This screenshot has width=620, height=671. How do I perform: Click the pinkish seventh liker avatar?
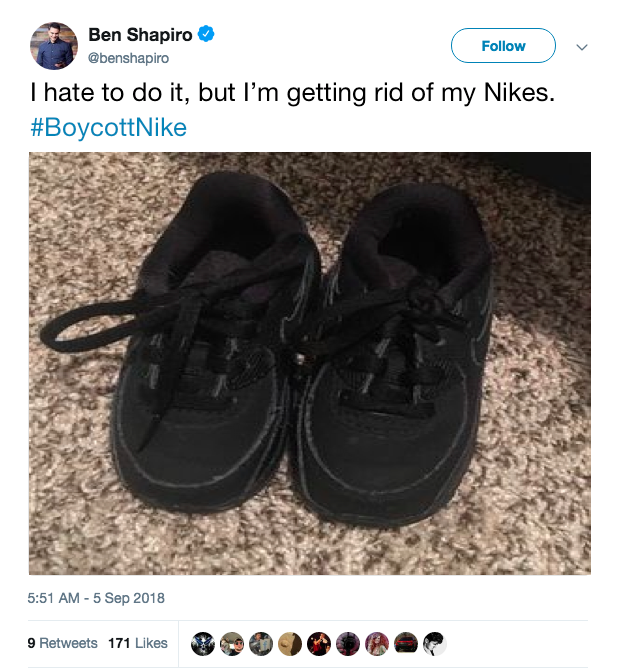click(377, 643)
